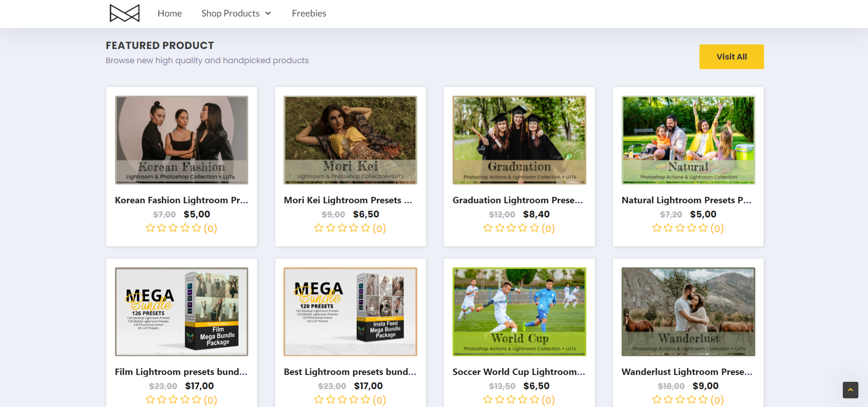
Task: Open the Film Mega Bundle thumbnail
Action: [181, 311]
